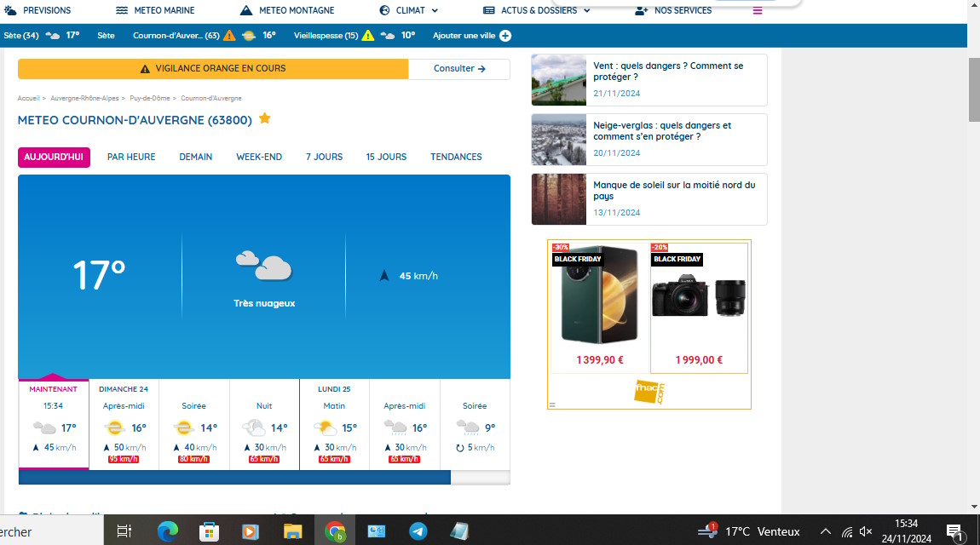This screenshot has height=545, width=980.
Task: Open the pink hamburger menu icon
Action: (x=758, y=10)
